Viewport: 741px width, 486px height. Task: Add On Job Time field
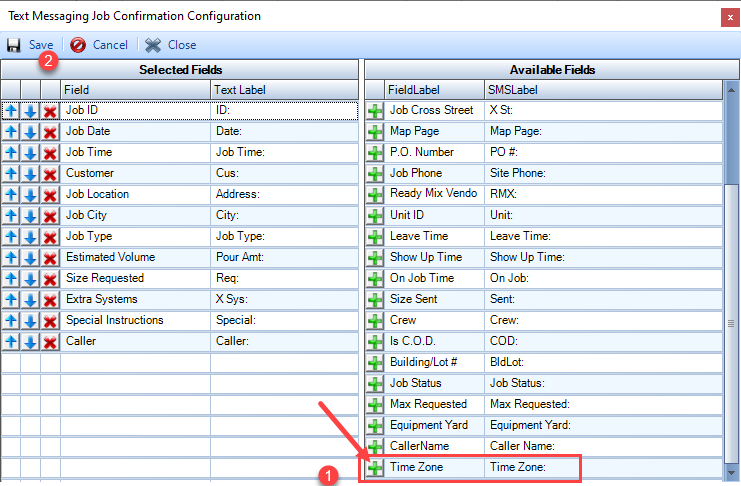(x=375, y=279)
